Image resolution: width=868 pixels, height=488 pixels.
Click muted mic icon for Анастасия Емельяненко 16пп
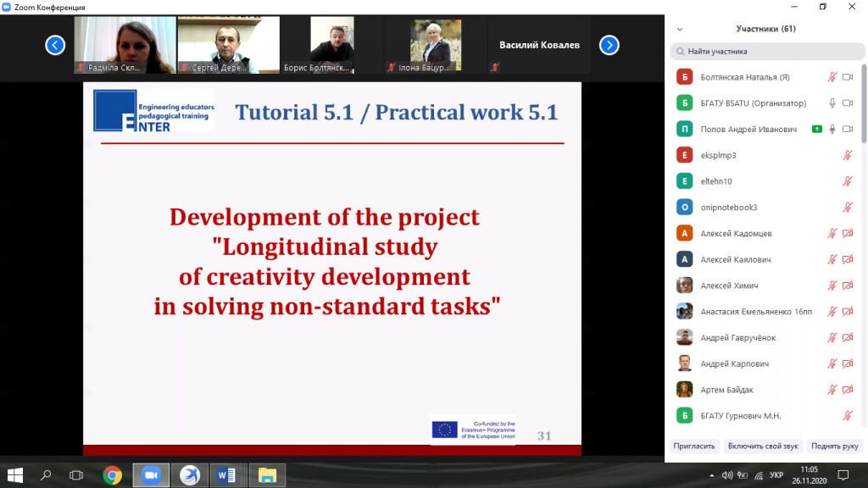click(x=832, y=312)
